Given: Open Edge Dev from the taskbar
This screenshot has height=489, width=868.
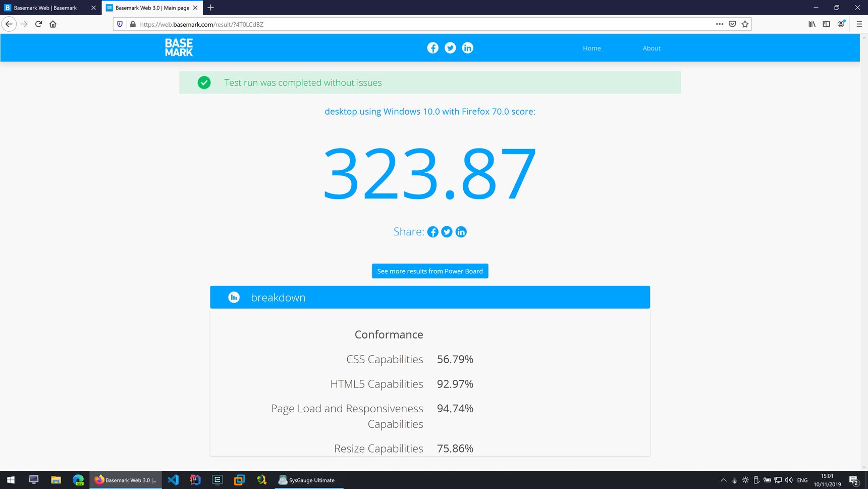Looking at the screenshot, I should click(x=78, y=480).
